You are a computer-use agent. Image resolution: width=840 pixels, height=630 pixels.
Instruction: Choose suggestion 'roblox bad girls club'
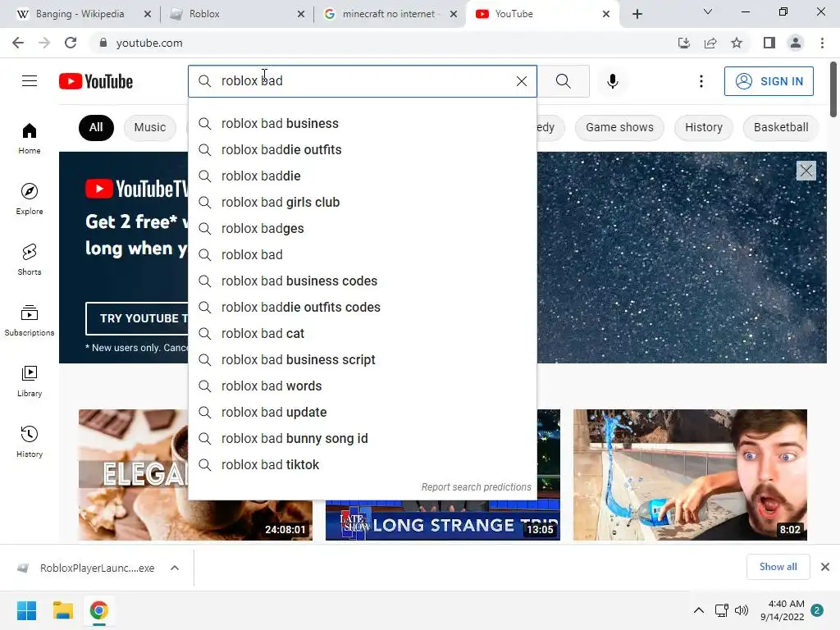pyautogui.click(x=362, y=202)
